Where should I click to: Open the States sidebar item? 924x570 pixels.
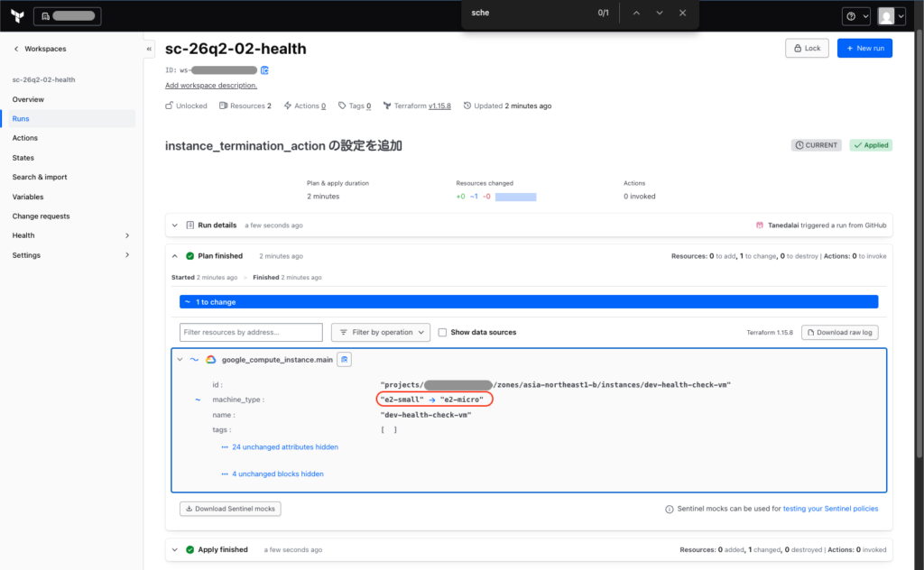pyautogui.click(x=23, y=158)
